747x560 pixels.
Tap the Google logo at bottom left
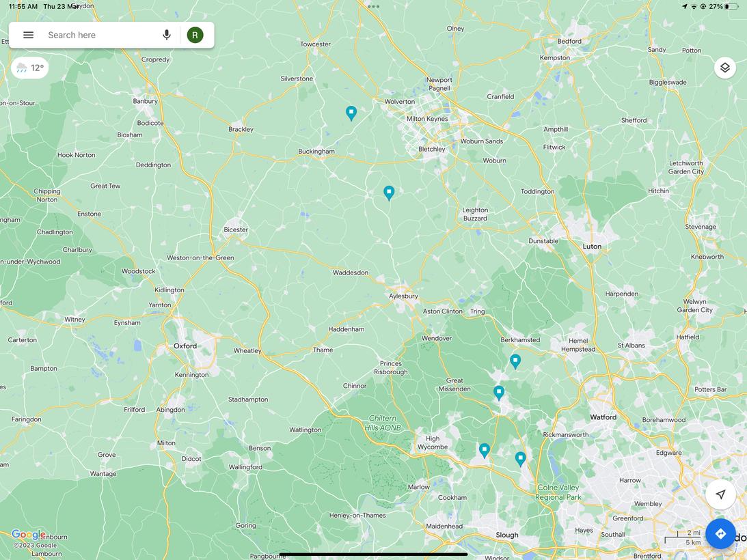(x=29, y=534)
